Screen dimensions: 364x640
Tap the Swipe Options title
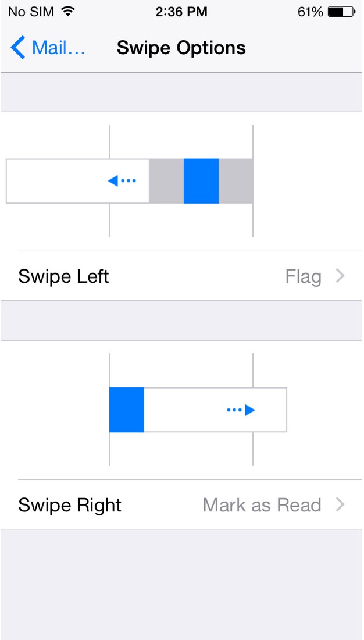[x=181, y=48]
